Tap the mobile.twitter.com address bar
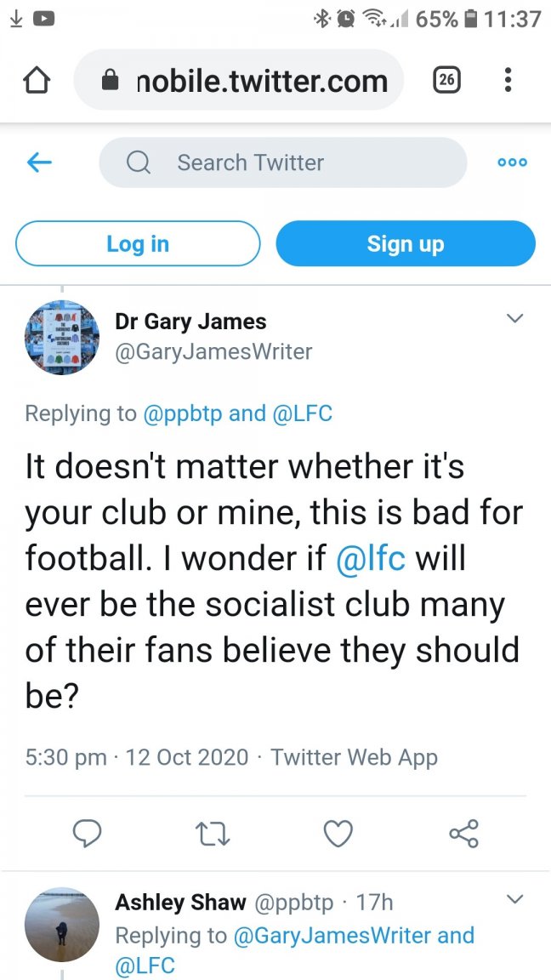The image size is (551, 980). tap(239, 80)
